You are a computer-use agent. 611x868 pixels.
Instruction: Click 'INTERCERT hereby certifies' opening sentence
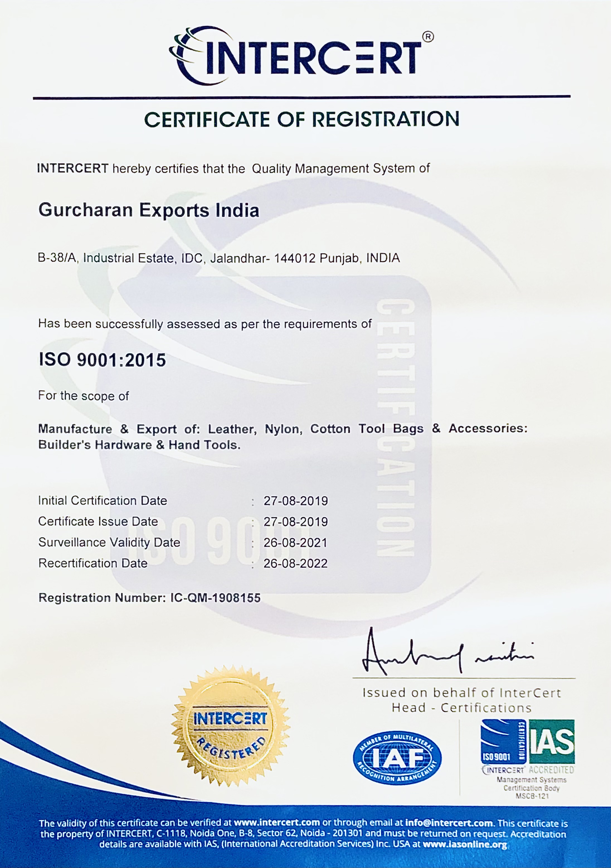(x=233, y=169)
